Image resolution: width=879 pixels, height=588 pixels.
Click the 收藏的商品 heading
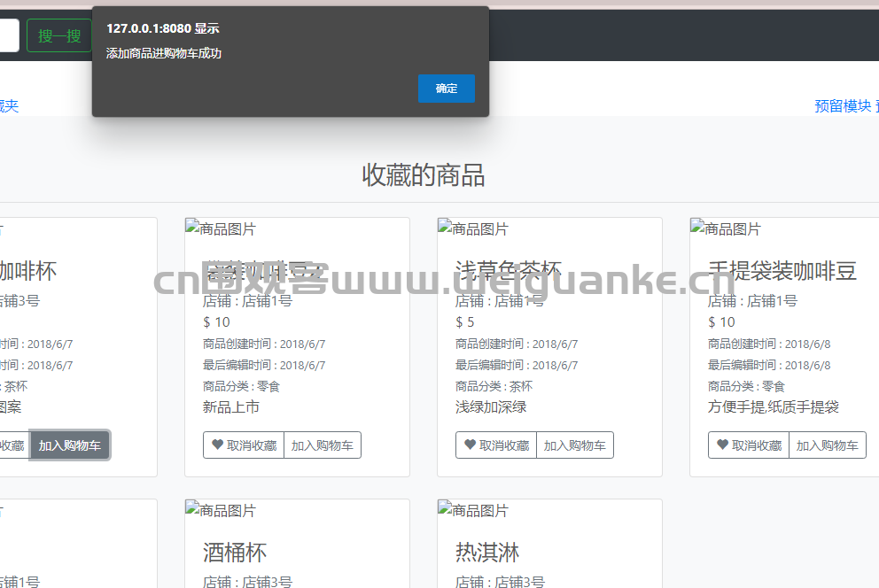[424, 175]
